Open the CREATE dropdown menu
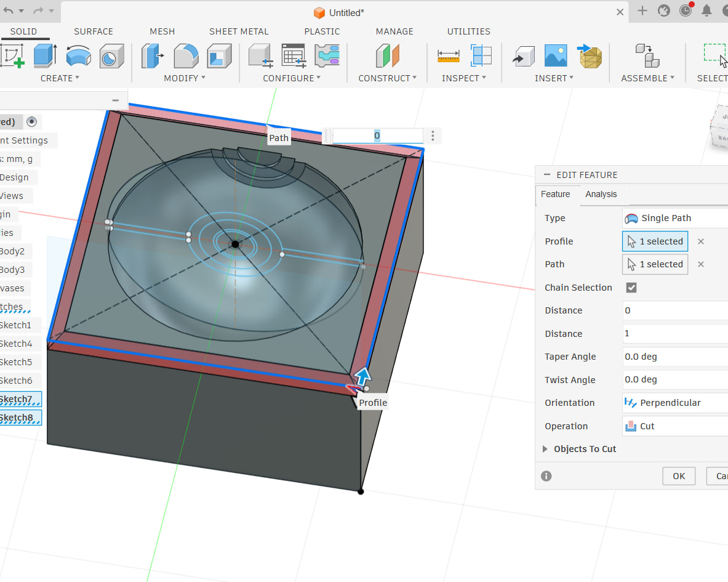The width and height of the screenshot is (728, 582). pos(60,78)
